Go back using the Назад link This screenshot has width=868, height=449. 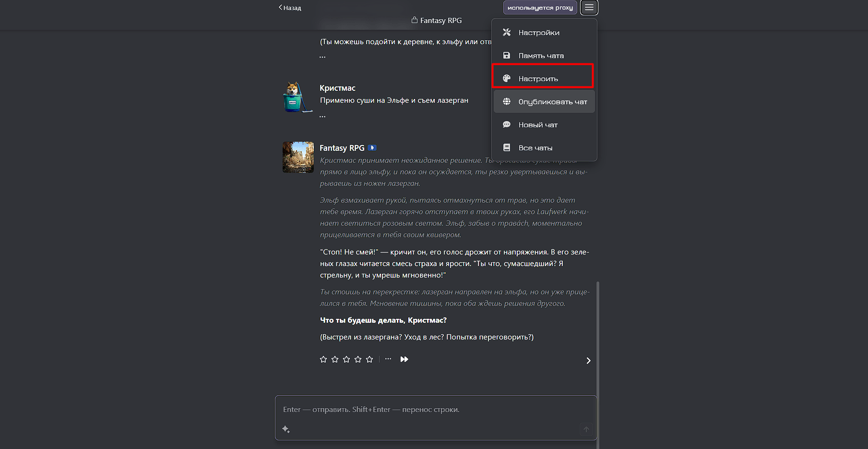(x=290, y=8)
